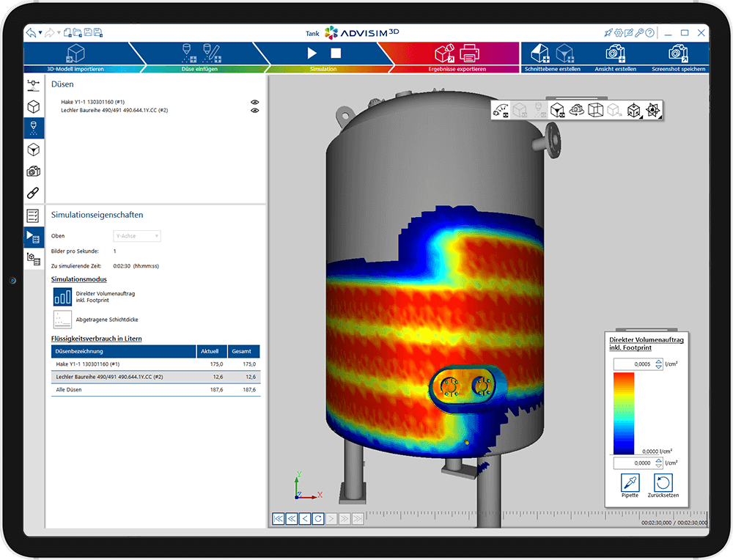The height and width of the screenshot is (560, 733).
Task: Select Düse einfügen workflow step
Action: [x=199, y=69]
